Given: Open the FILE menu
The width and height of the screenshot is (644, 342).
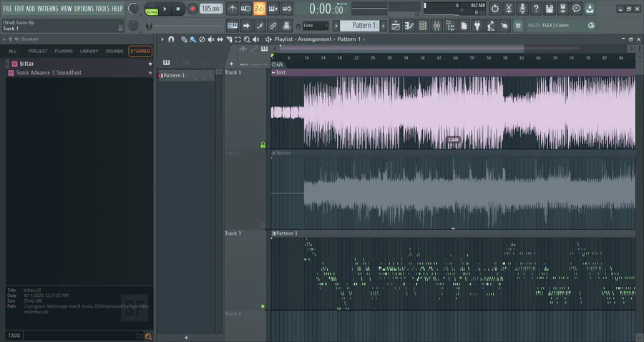Looking at the screenshot, I should (7, 8).
